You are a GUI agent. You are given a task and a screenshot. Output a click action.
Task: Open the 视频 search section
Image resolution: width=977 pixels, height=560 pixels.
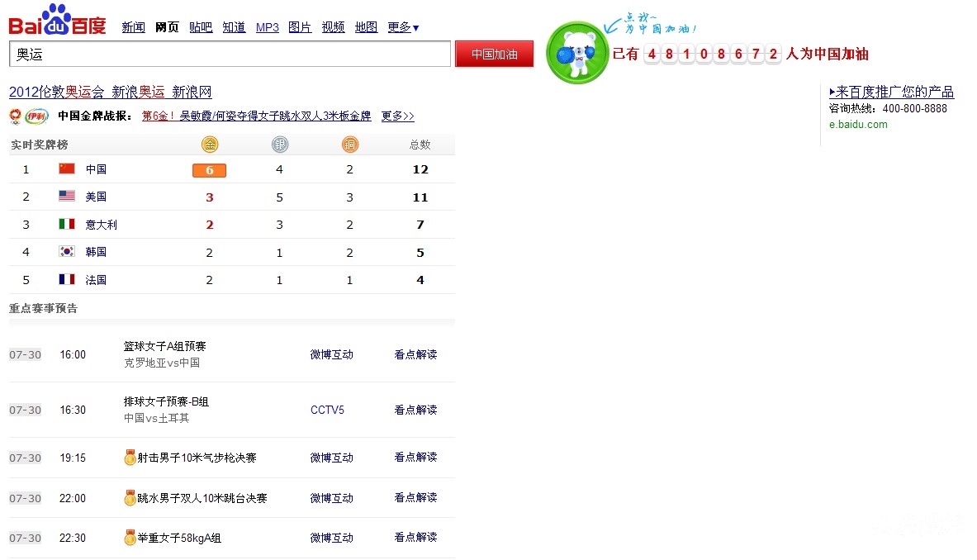click(x=333, y=27)
